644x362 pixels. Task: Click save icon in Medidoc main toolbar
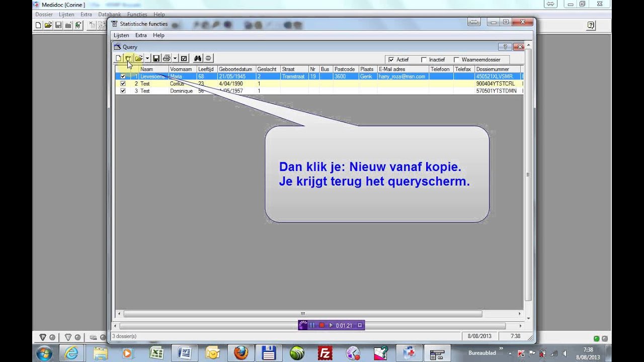[x=58, y=25]
